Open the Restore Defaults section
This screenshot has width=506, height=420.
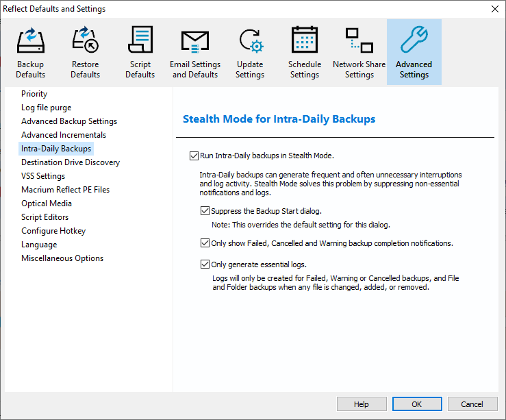click(86, 52)
